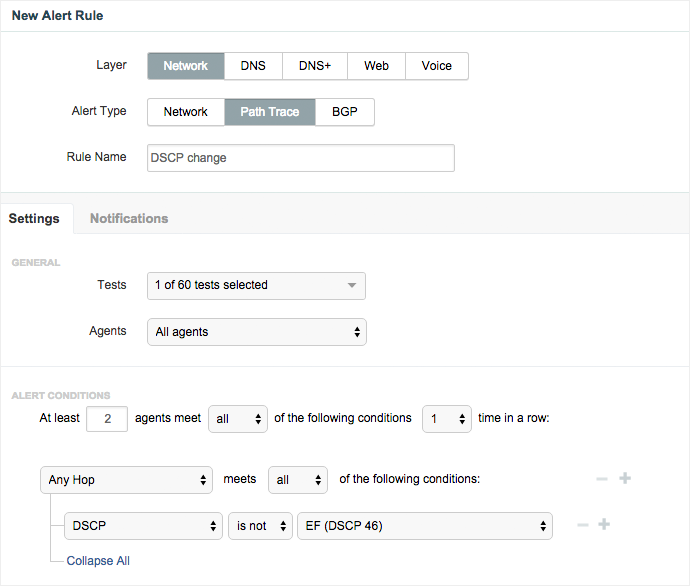Select the DNS+ layer option
The height and width of the screenshot is (586, 690).
(314, 66)
